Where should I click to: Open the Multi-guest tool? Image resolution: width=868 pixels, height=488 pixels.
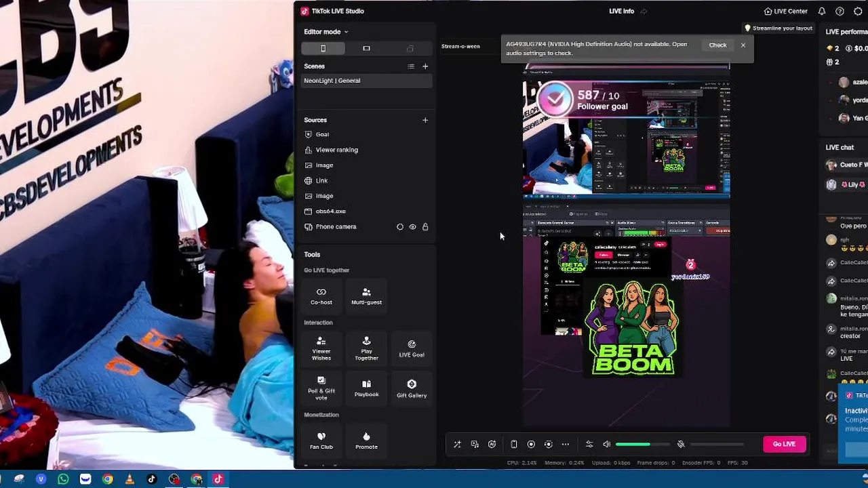tap(366, 296)
